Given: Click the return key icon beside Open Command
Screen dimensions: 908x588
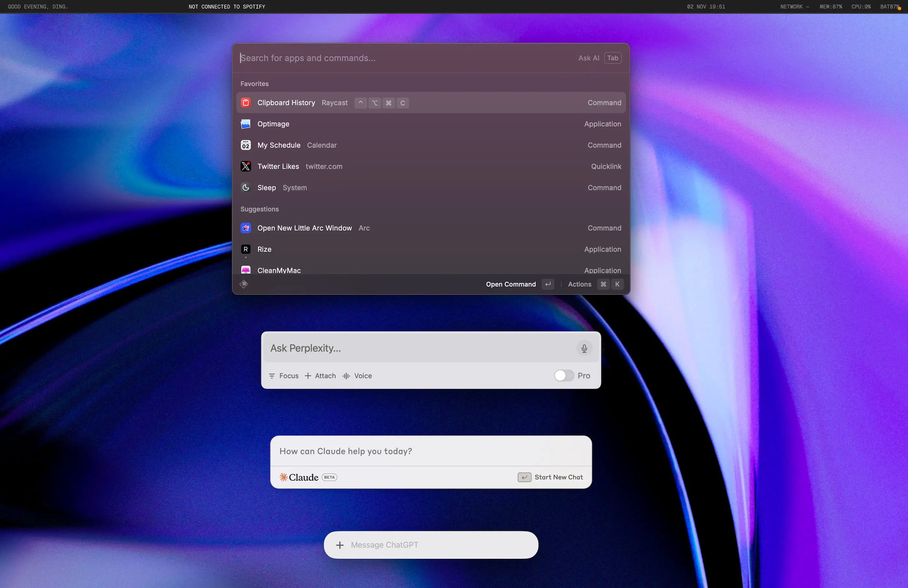Looking at the screenshot, I should click(x=548, y=284).
